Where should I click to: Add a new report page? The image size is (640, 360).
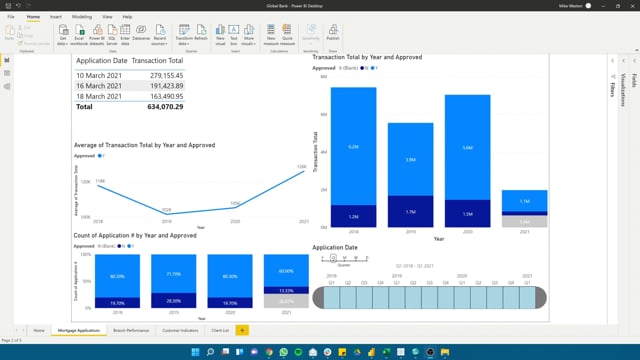coord(242,330)
